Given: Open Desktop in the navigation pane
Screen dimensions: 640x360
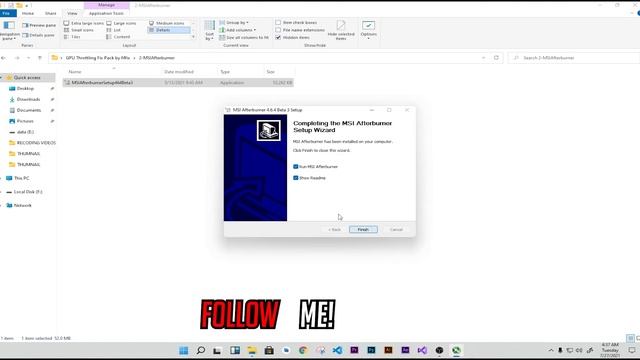Looking at the screenshot, I should click(25, 89).
